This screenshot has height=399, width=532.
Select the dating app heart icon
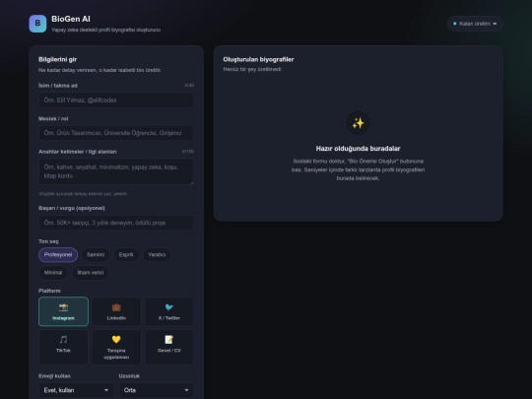coord(116,340)
